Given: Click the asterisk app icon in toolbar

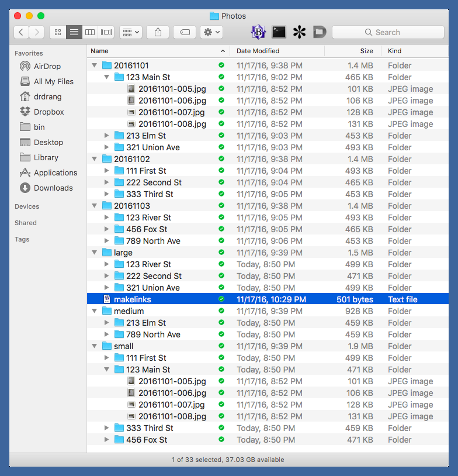Looking at the screenshot, I should [299, 32].
